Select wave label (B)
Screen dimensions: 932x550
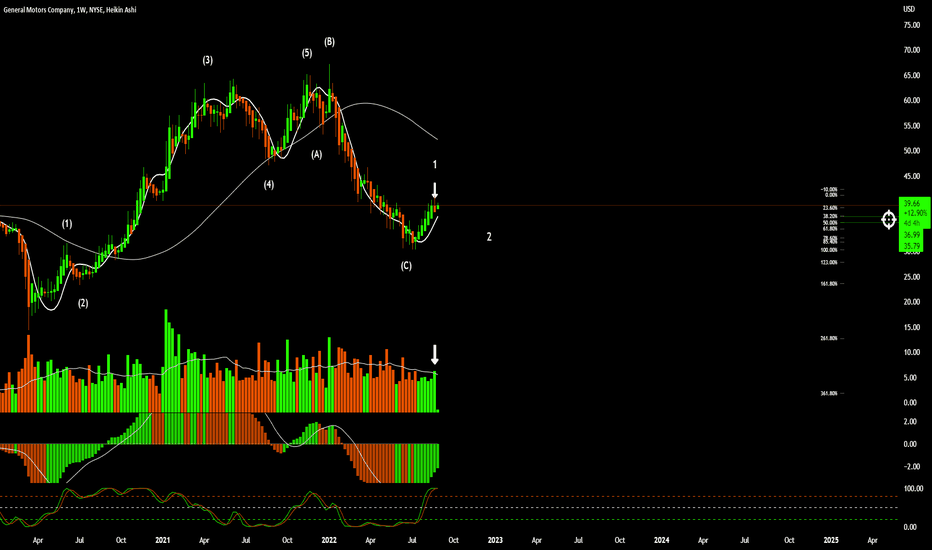pyautogui.click(x=329, y=42)
